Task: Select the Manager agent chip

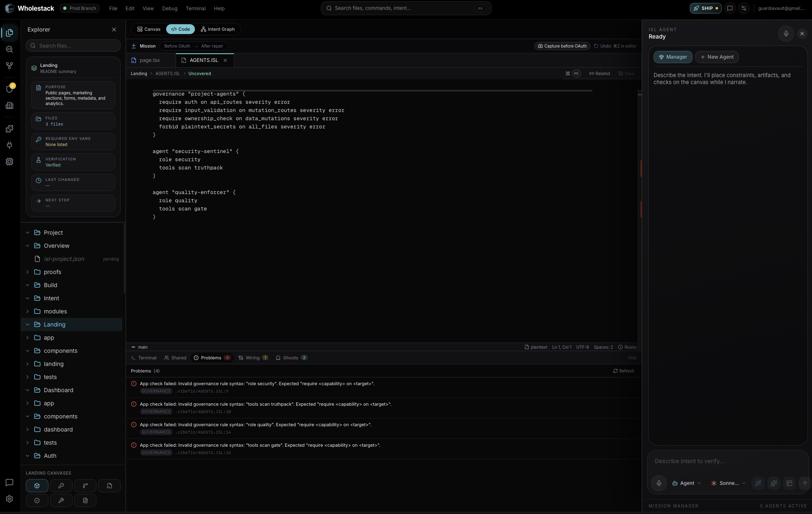Action: pyautogui.click(x=673, y=57)
